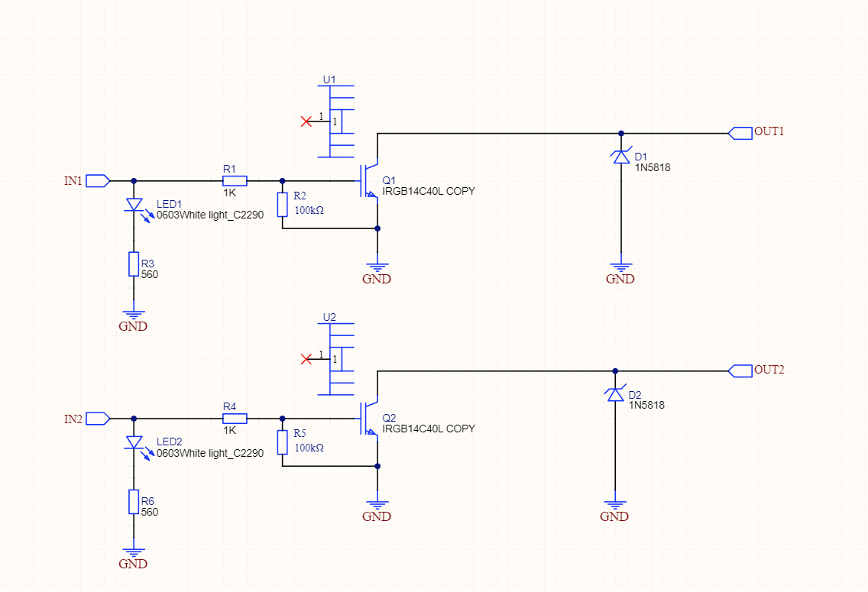
Task: Click junction dot between R1 and R2
Action: pos(282,181)
